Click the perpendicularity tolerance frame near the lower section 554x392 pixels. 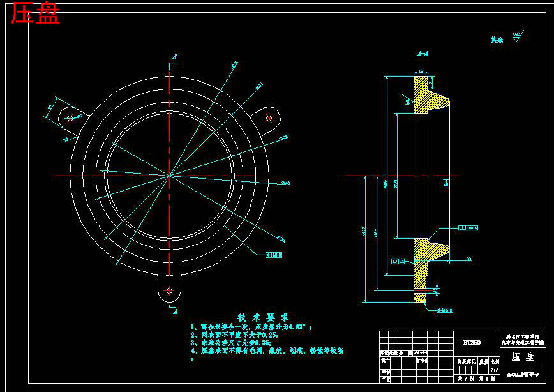tap(468, 228)
